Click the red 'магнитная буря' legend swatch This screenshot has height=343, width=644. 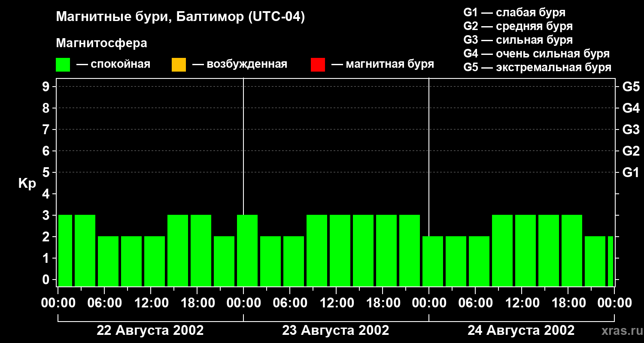(x=318, y=65)
